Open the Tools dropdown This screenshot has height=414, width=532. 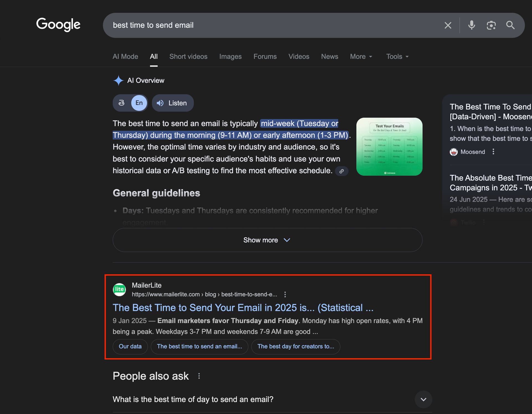(397, 57)
